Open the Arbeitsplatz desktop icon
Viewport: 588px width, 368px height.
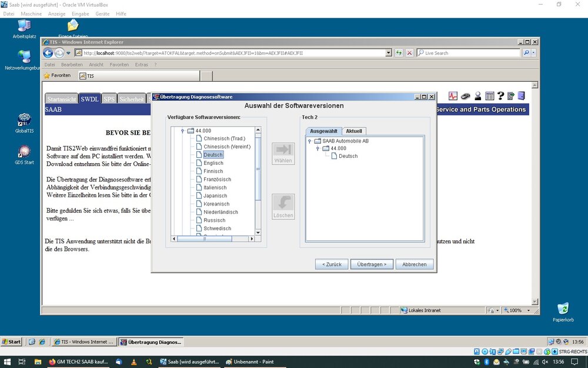pyautogui.click(x=24, y=29)
